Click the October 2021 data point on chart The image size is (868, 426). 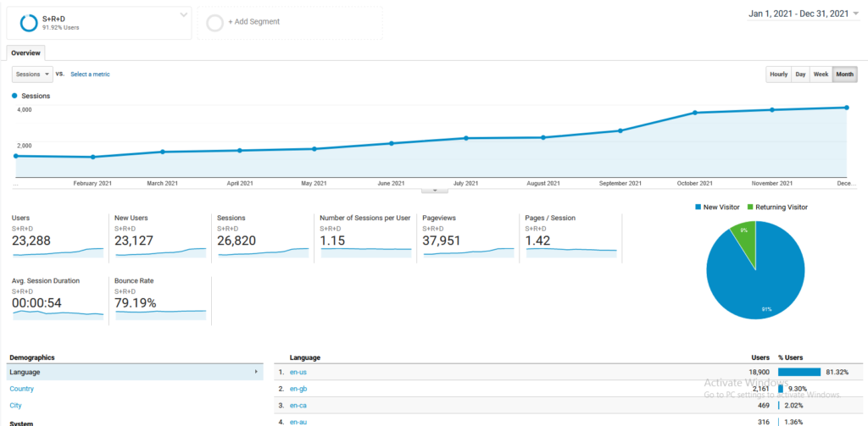click(x=695, y=113)
